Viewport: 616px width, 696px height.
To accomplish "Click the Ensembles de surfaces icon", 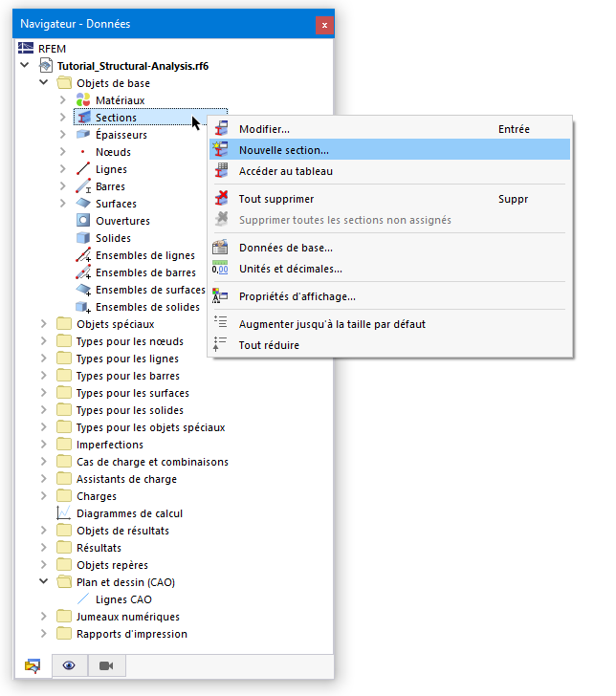I will tap(83, 290).
